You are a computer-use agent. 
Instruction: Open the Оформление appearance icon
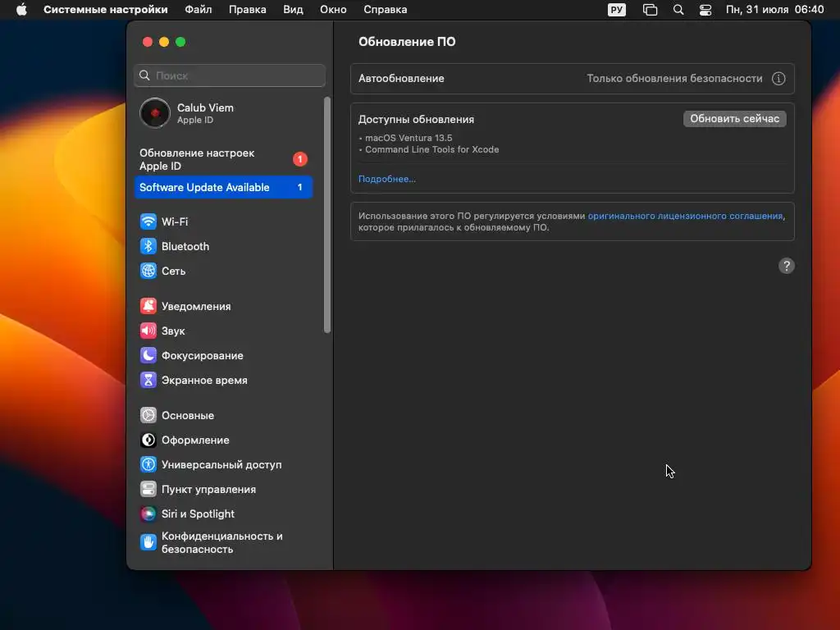tap(148, 440)
